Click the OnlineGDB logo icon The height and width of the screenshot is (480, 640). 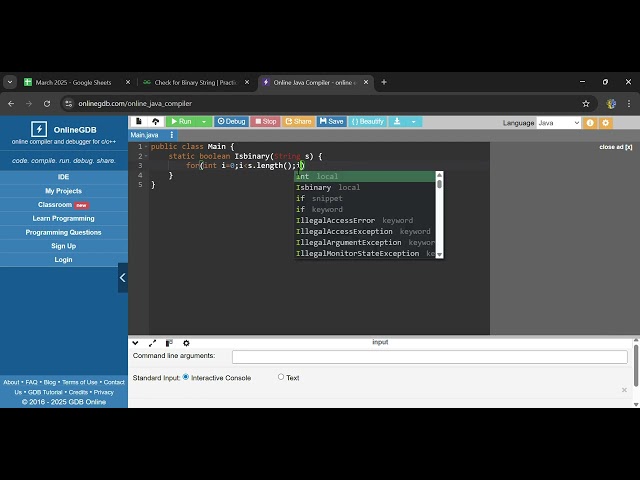(39, 129)
